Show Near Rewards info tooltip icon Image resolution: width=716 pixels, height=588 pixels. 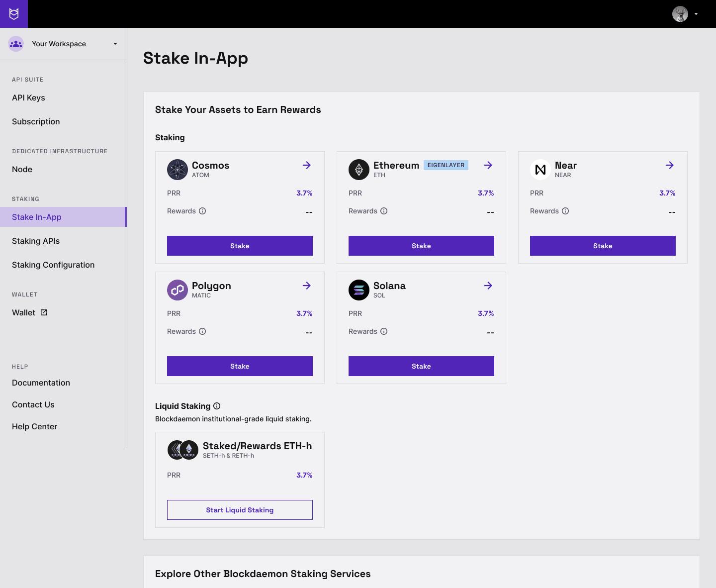(x=565, y=211)
